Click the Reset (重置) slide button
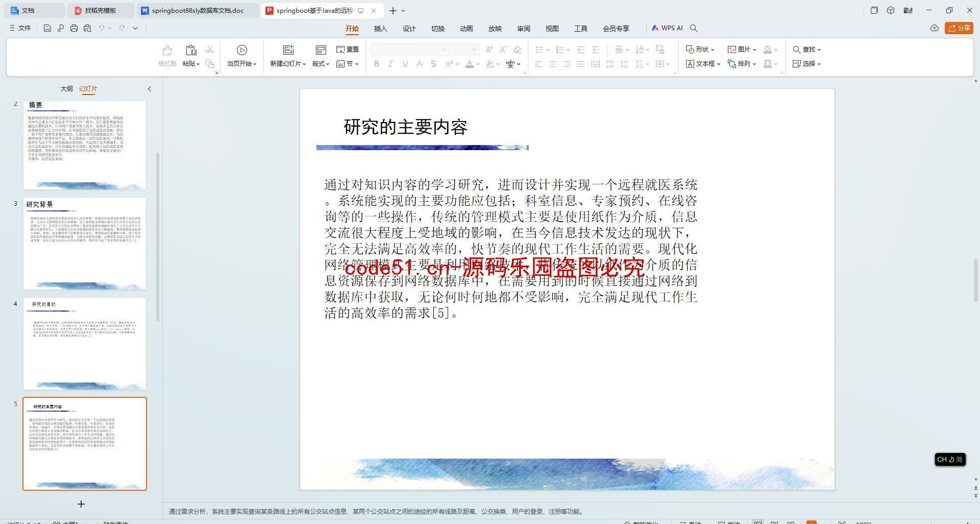The image size is (980, 524). 348,50
